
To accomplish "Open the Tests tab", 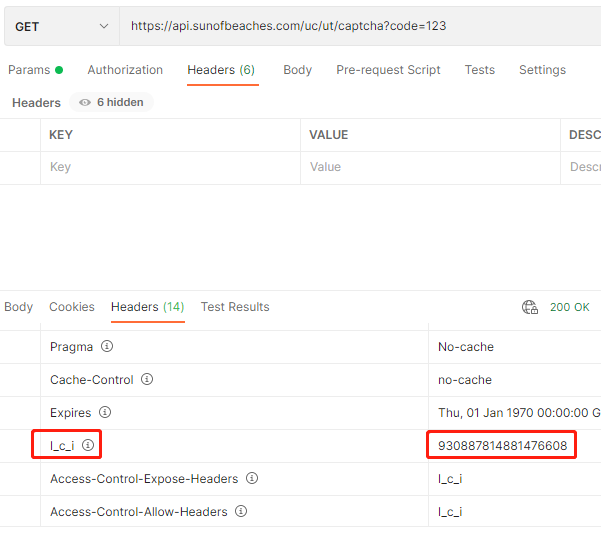I will 480,70.
